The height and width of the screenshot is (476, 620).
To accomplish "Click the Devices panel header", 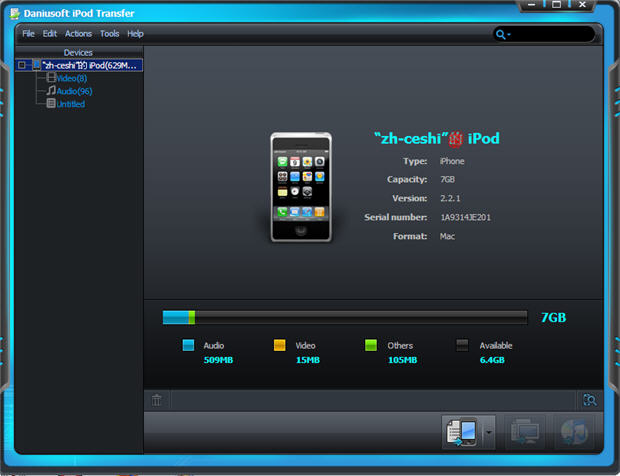I will (x=79, y=53).
